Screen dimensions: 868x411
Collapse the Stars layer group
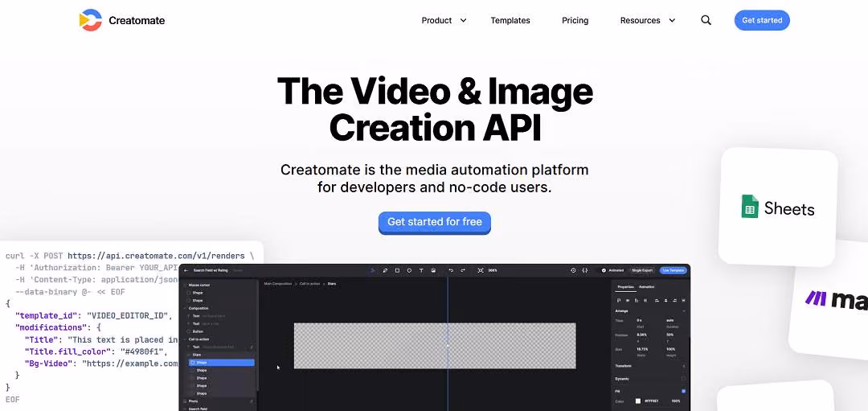pos(189,355)
